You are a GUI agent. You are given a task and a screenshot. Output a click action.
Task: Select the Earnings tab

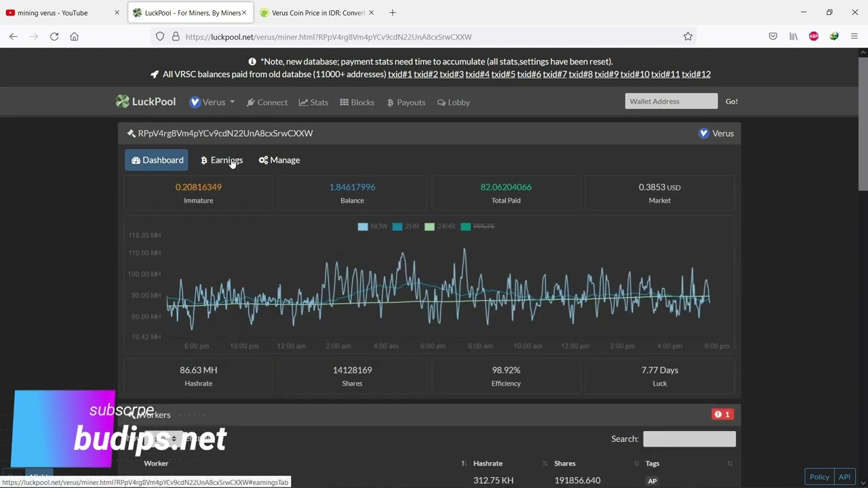(222, 160)
